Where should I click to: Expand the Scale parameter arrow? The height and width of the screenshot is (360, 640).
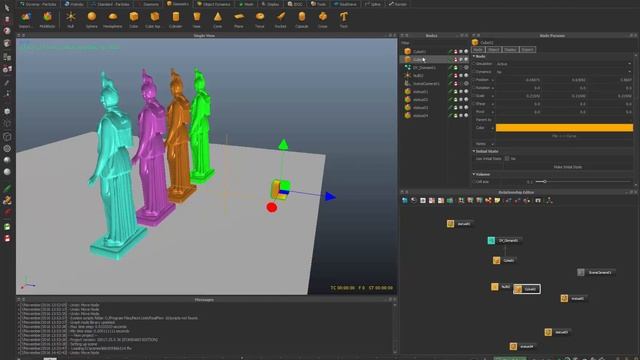pyautogui.click(x=493, y=96)
